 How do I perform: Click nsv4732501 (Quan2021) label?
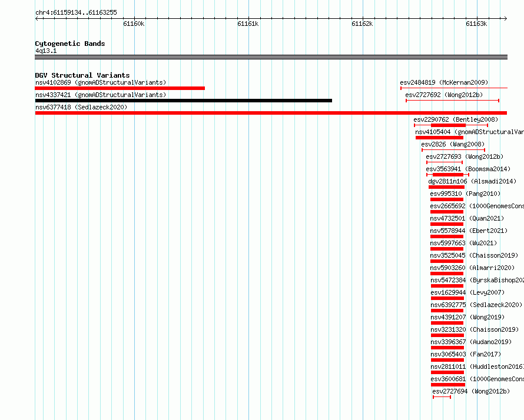(x=467, y=218)
